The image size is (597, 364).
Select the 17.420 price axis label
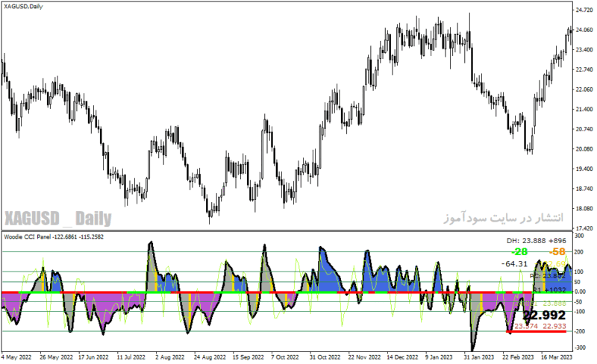584,228
